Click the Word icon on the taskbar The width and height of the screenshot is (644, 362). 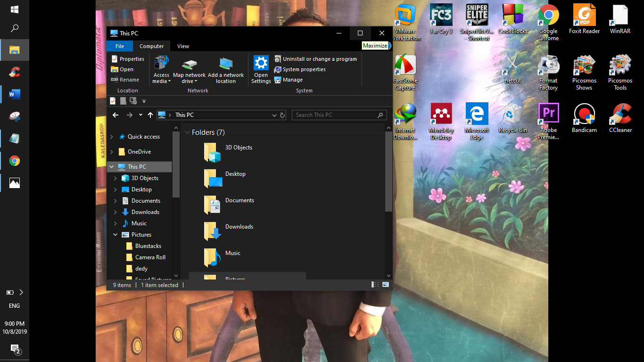pyautogui.click(x=15, y=94)
